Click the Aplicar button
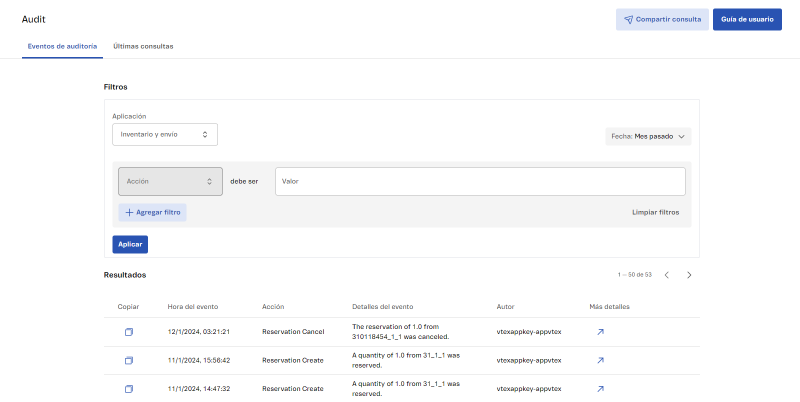This screenshot has width=800, height=402. point(130,244)
